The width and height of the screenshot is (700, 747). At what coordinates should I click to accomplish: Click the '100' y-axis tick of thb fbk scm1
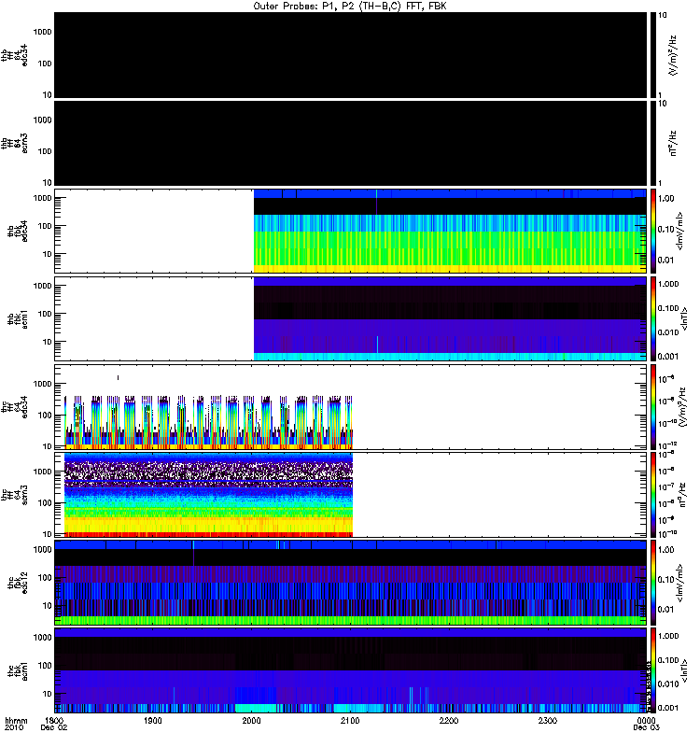point(45,314)
